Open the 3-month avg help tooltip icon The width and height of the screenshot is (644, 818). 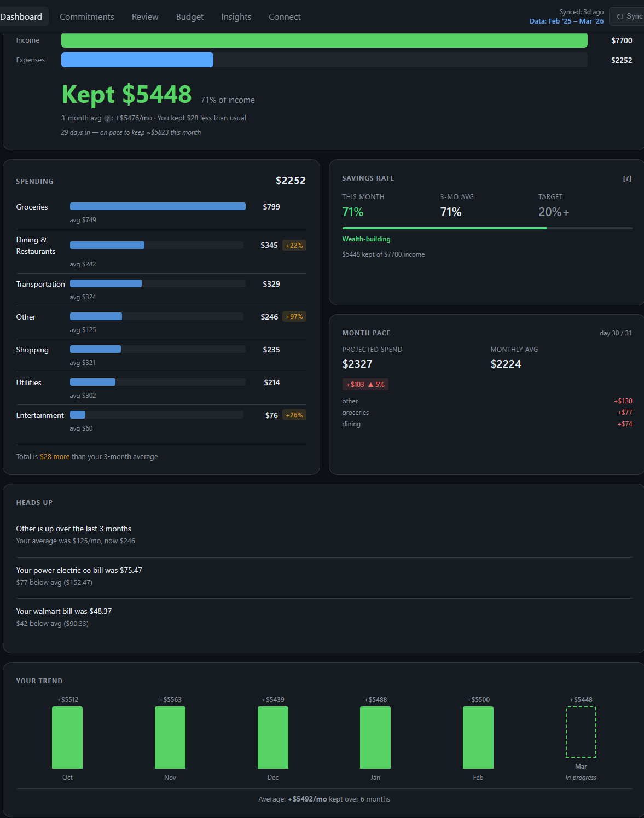(107, 118)
